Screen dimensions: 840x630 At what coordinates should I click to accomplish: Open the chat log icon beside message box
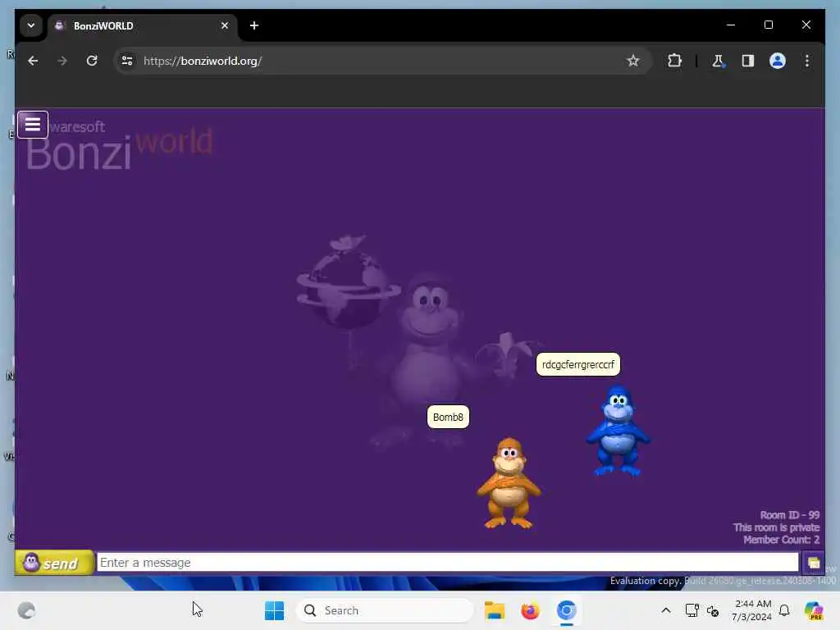tap(813, 563)
